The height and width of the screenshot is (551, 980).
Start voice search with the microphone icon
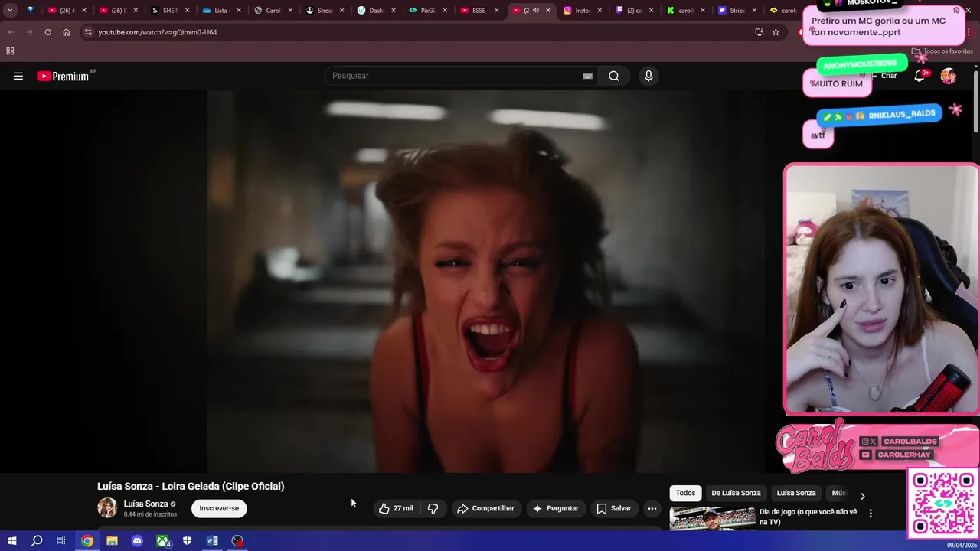pos(648,76)
